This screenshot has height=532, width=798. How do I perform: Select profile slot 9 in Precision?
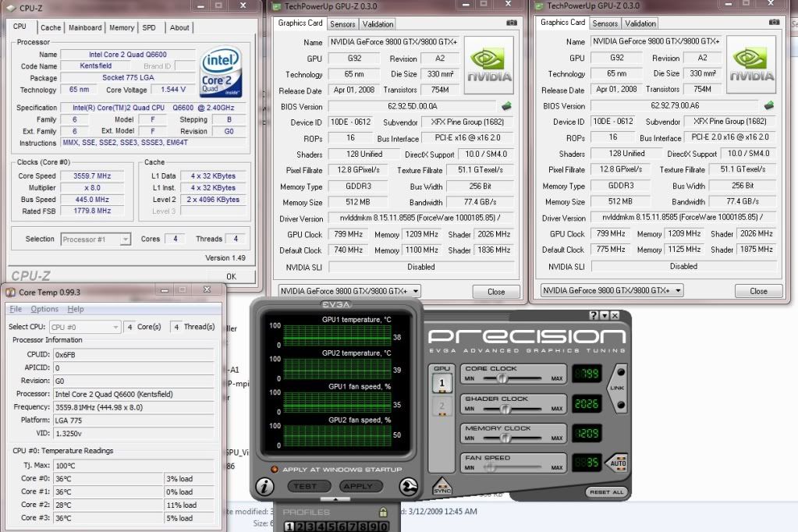coord(373,527)
